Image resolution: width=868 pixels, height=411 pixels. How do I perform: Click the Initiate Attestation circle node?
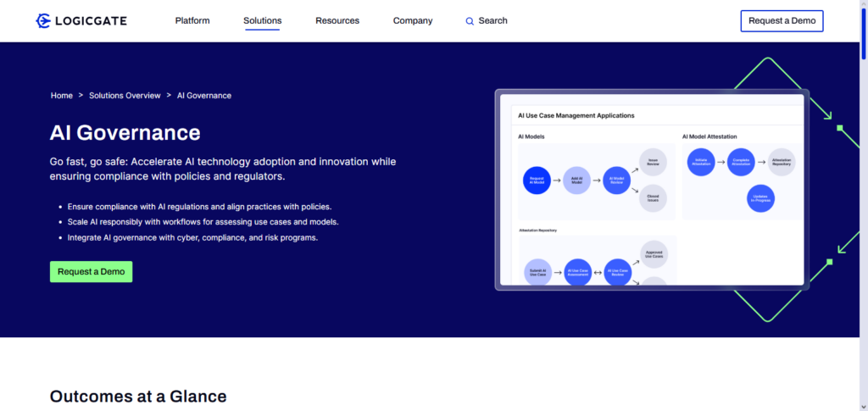point(701,162)
